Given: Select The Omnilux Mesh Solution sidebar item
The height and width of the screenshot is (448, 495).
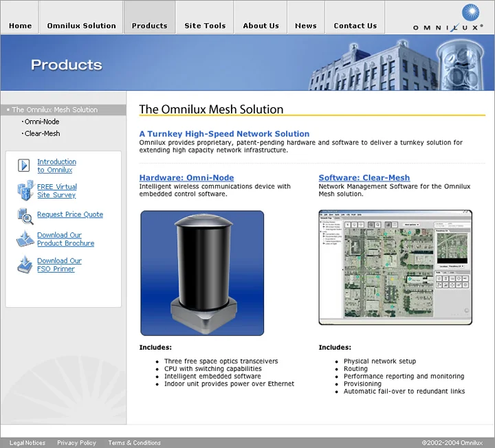Looking at the screenshot, I should tap(63, 110).
